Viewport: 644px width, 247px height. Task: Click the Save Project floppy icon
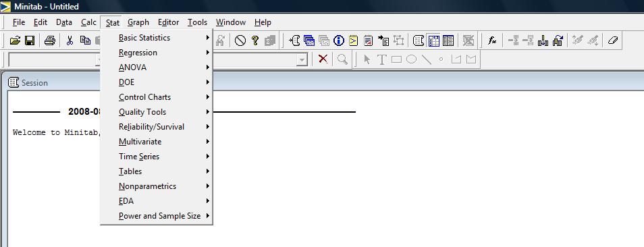[30, 40]
